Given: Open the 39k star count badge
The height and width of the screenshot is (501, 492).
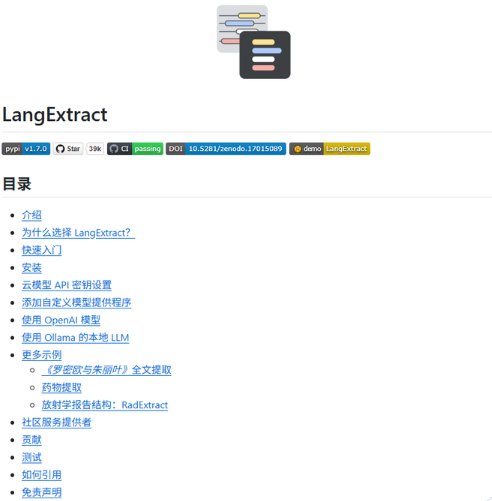Looking at the screenshot, I should point(95,149).
